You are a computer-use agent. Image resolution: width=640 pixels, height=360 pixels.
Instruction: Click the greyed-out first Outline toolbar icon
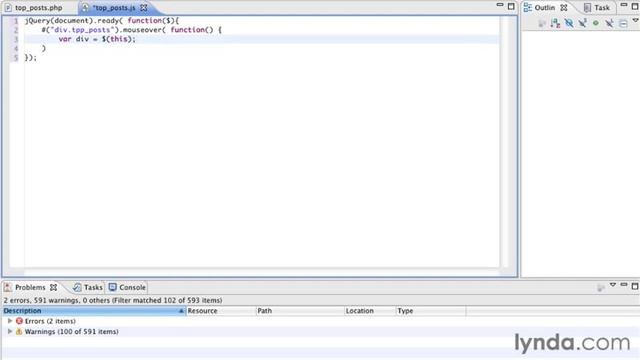(x=542, y=24)
